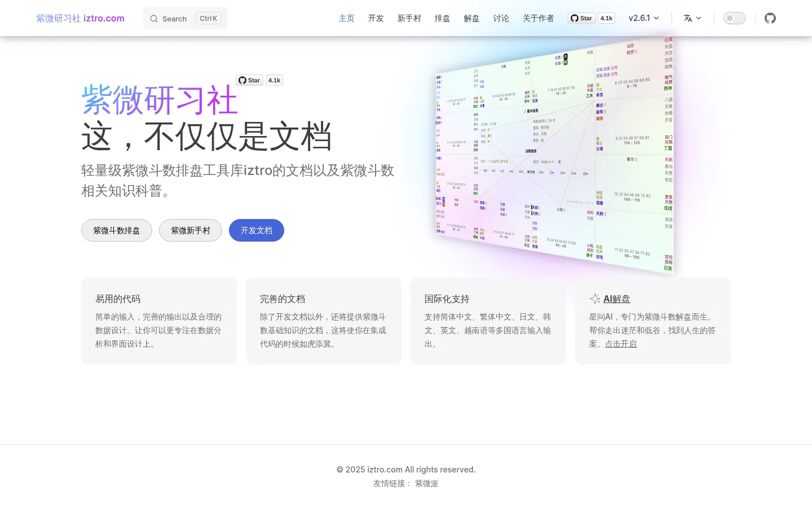The image size is (812, 508).
Task: Click the 易用的代码 feature card heading
Action: click(x=118, y=299)
